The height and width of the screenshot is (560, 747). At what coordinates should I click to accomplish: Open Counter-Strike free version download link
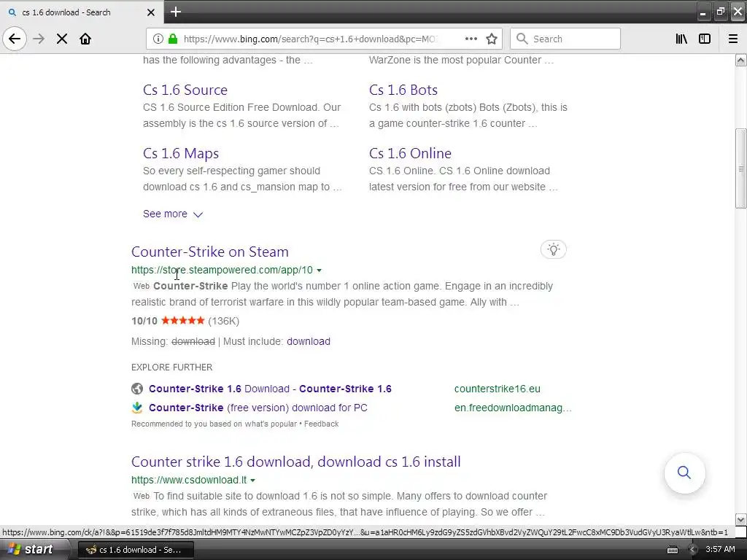pyautogui.click(x=258, y=408)
